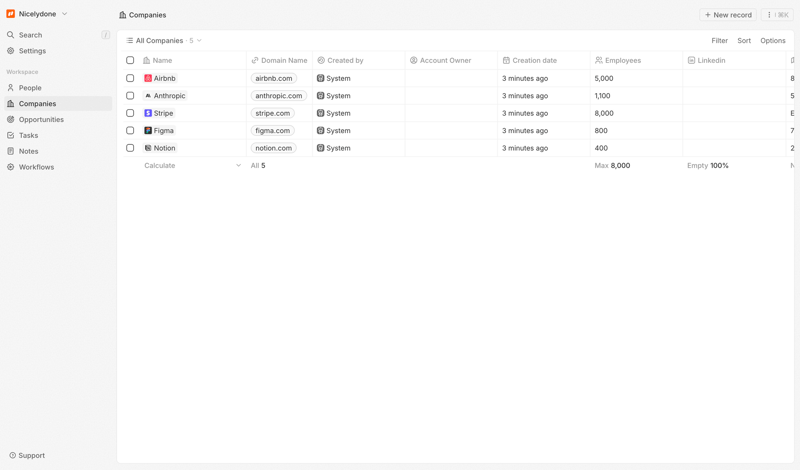Click the airbnb.com domain chip
This screenshot has width=800, height=470.
[x=274, y=78]
